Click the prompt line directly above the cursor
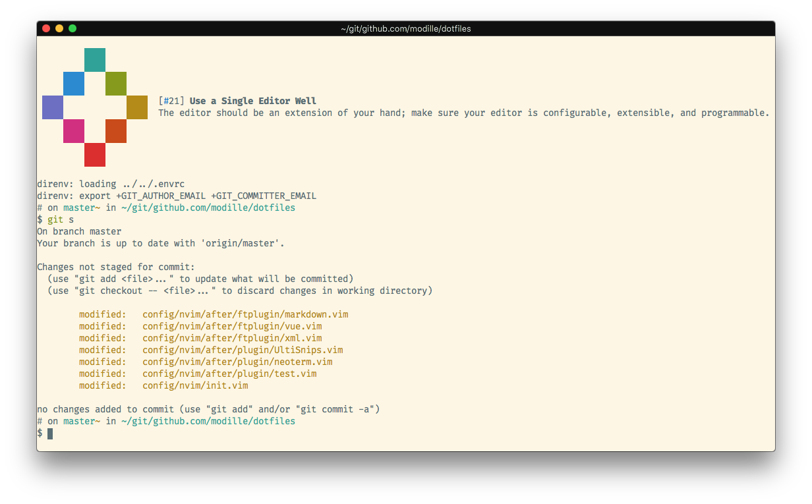 tap(166, 421)
